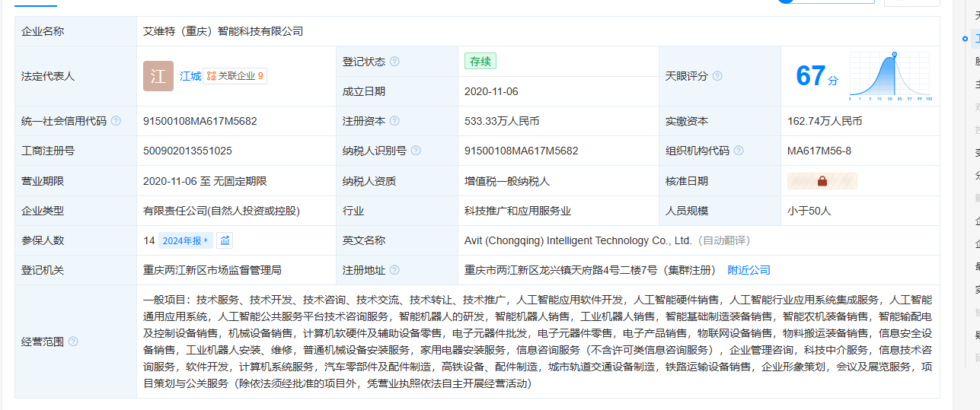Click the 成立日期 label
Viewport: 980px width, 410px height.
(x=364, y=91)
